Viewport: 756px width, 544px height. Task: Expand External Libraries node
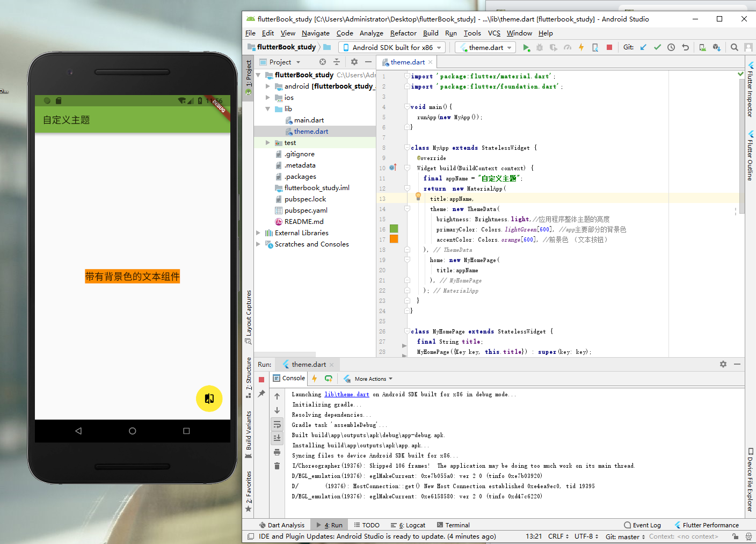tap(258, 233)
